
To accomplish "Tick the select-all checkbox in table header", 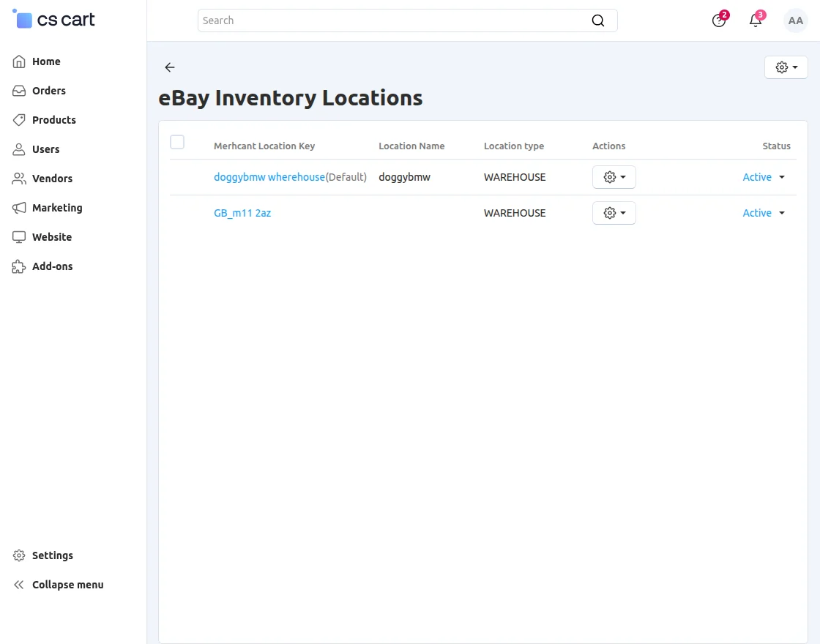I will click(x=177, y=142).
